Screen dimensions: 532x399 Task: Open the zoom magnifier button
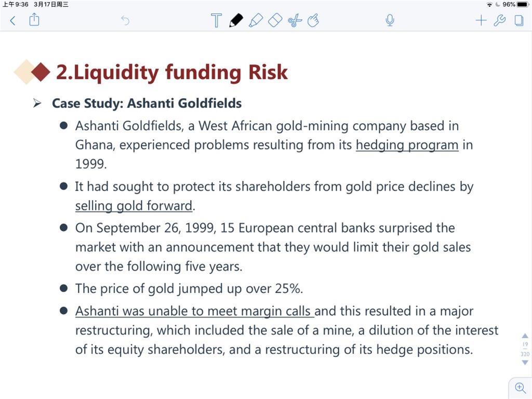[x=520, y=388]
